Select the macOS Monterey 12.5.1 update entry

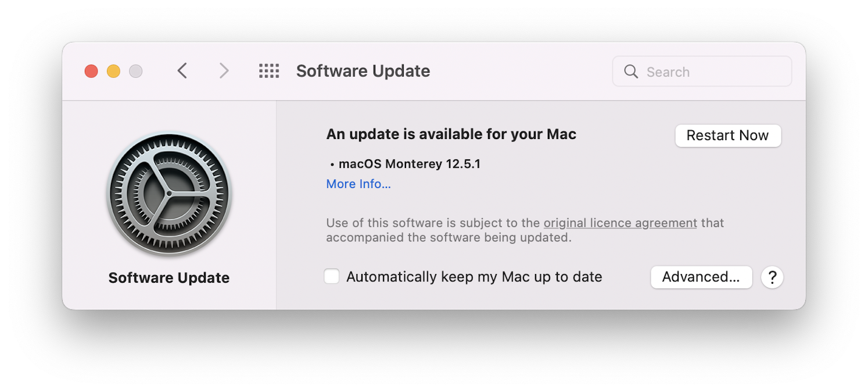point(409,163)
